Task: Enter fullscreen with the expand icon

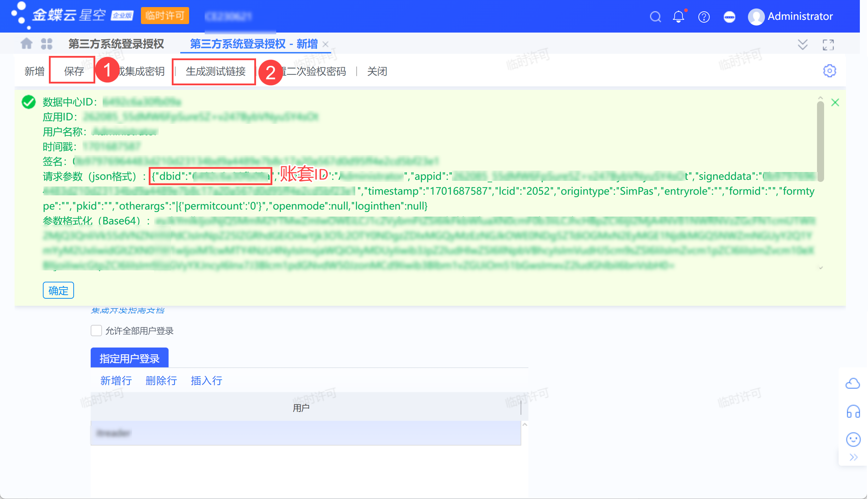Action: 828,44
